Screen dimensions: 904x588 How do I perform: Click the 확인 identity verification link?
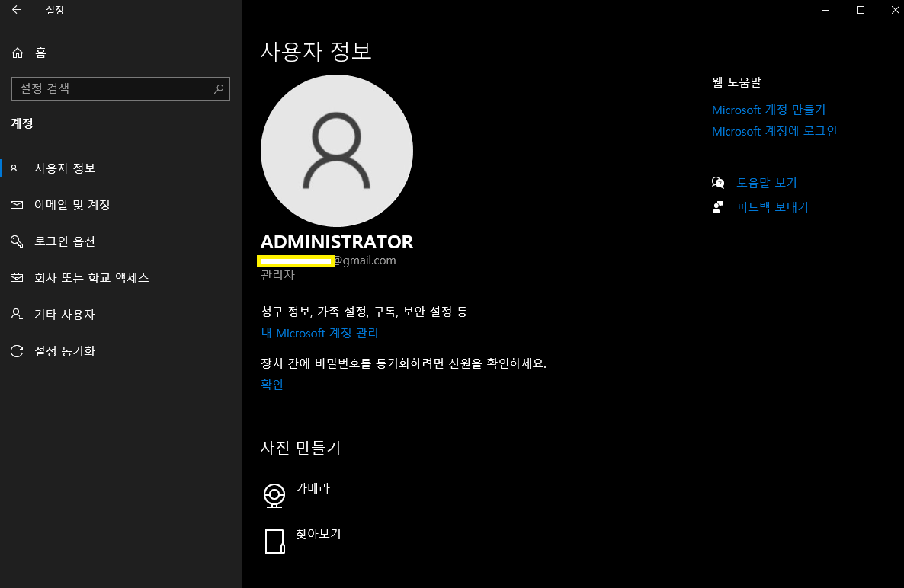pyautogui.click(x=271, y=384)
